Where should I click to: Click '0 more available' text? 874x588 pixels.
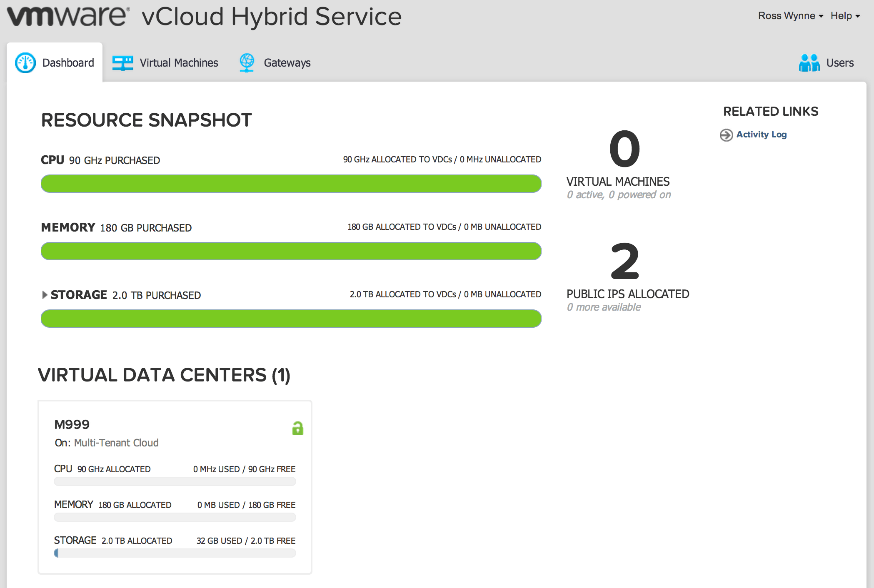pyautogui.click(x=604, y=307)
